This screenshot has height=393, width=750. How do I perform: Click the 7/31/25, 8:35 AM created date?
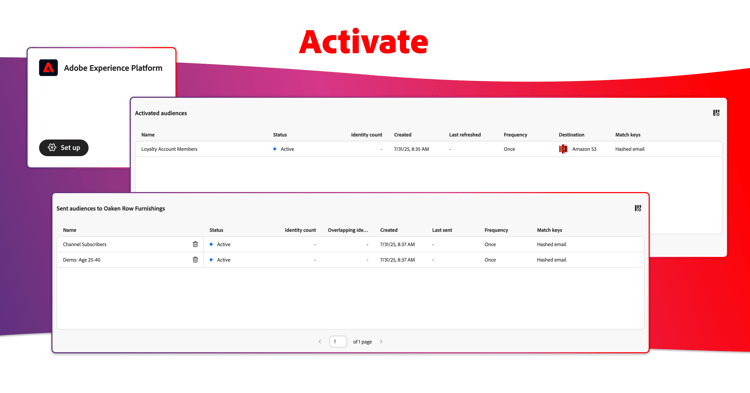[x=411, y=149]
